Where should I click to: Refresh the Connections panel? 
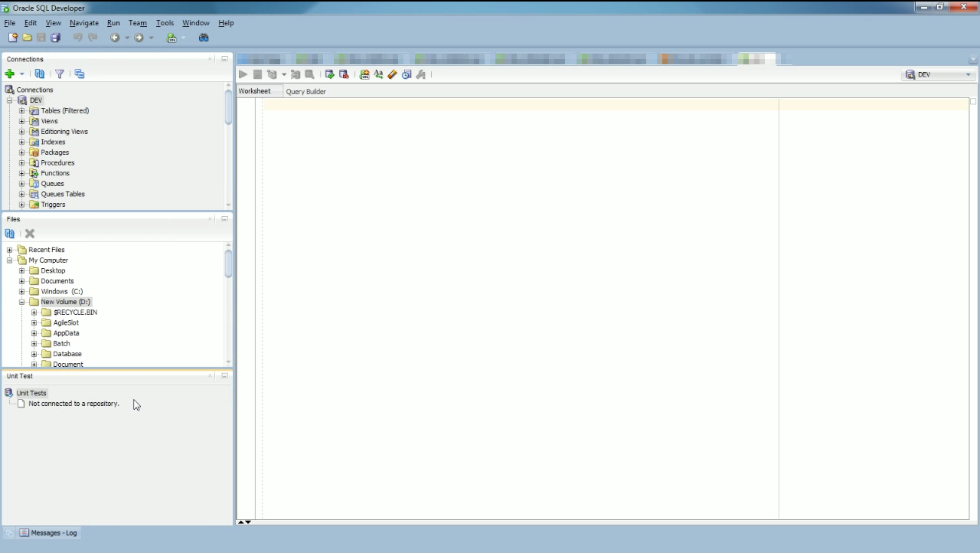tap(40, 74)
